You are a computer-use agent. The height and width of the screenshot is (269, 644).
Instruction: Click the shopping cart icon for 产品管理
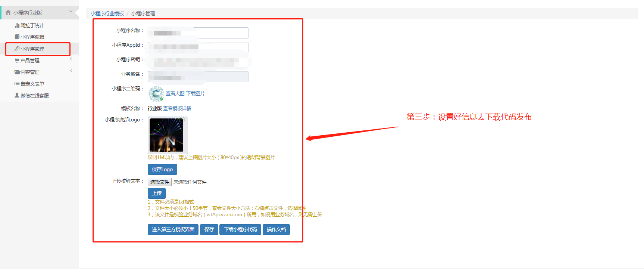click(17, 61)
